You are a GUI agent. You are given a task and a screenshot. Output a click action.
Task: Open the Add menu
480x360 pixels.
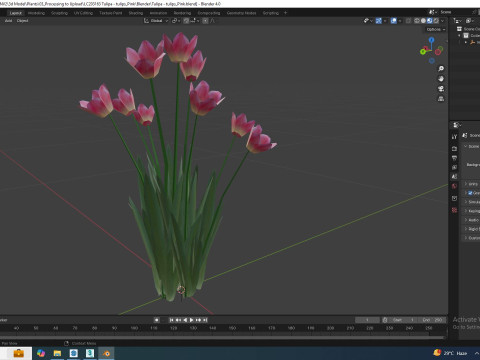[8, 21]
